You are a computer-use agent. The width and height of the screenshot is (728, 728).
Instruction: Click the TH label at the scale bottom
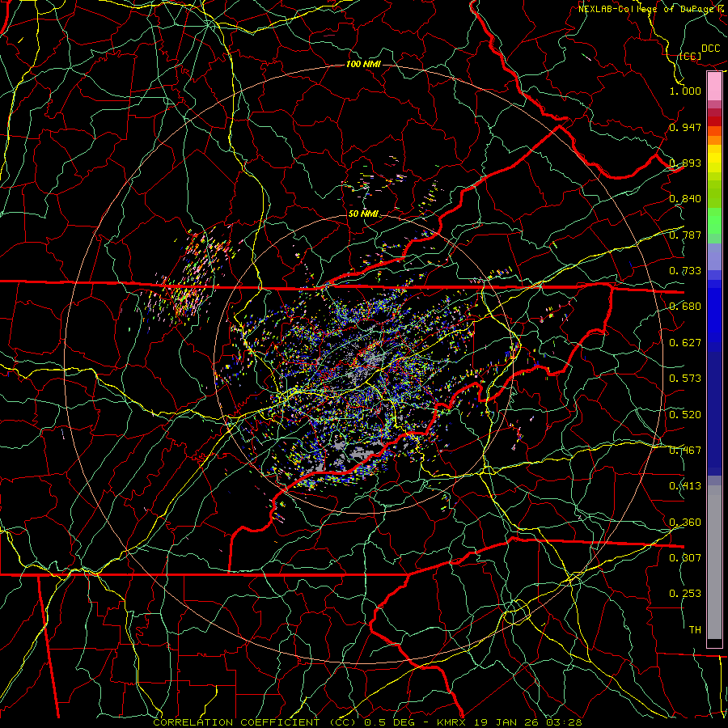point(695,630)
